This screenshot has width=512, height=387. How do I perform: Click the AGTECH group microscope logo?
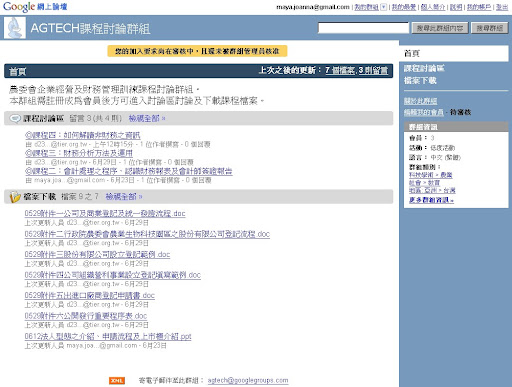pos(15,28)
